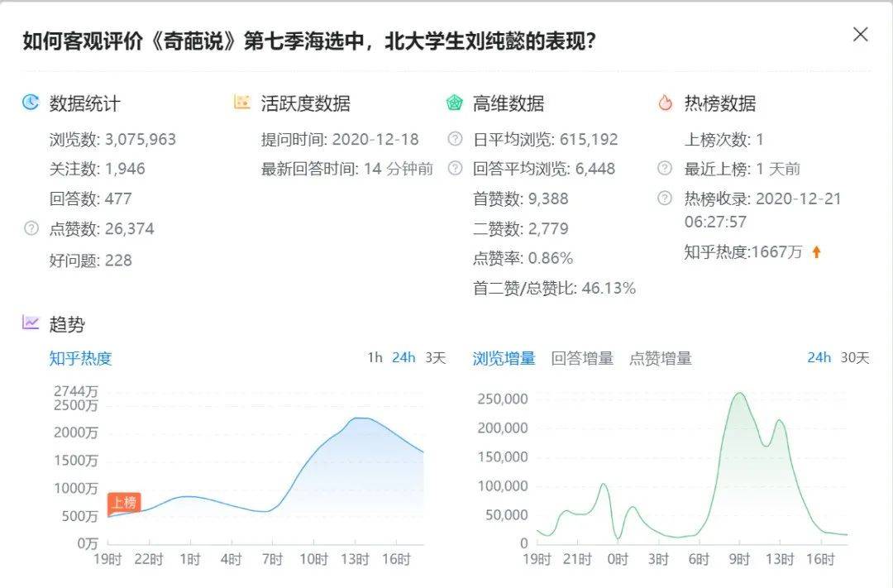Click help icon next to 回答平均浏览

pyautogui.click(x=455, y=169)
